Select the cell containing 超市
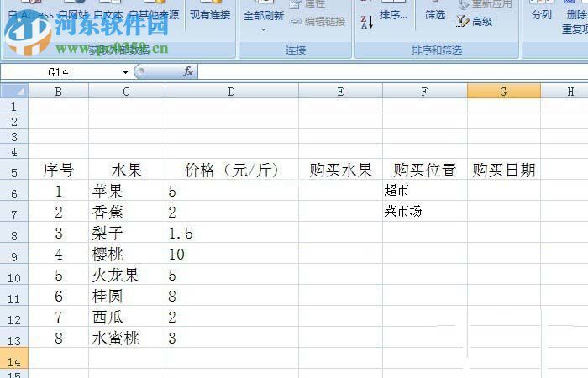 (x=424, y=191)
